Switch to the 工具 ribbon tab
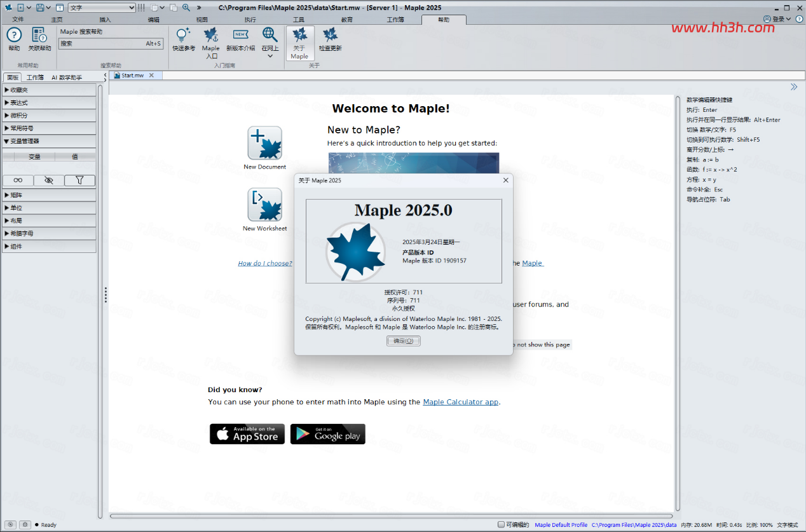Viewport: 806px width, 532px height. point(299,20)
